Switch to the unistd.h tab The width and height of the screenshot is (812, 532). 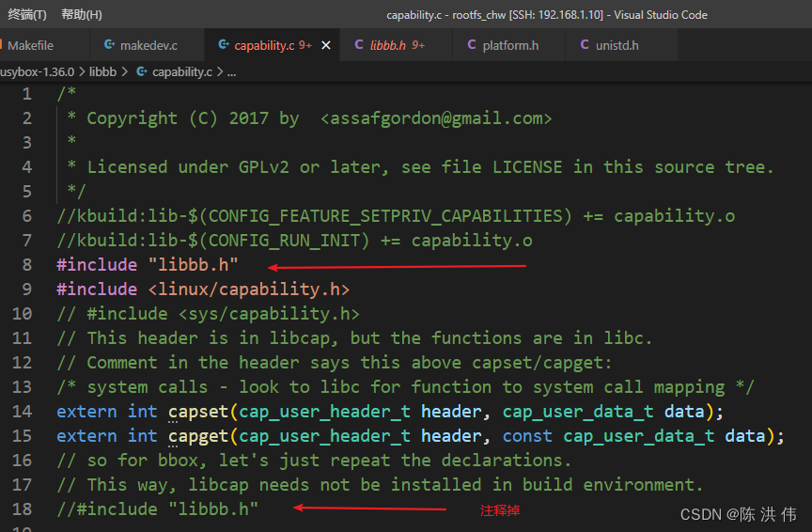[x=617, y=45]
